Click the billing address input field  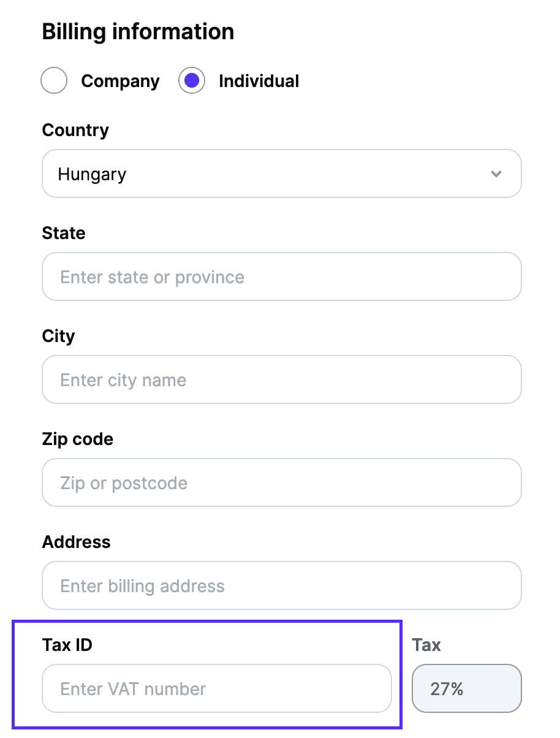281,585
